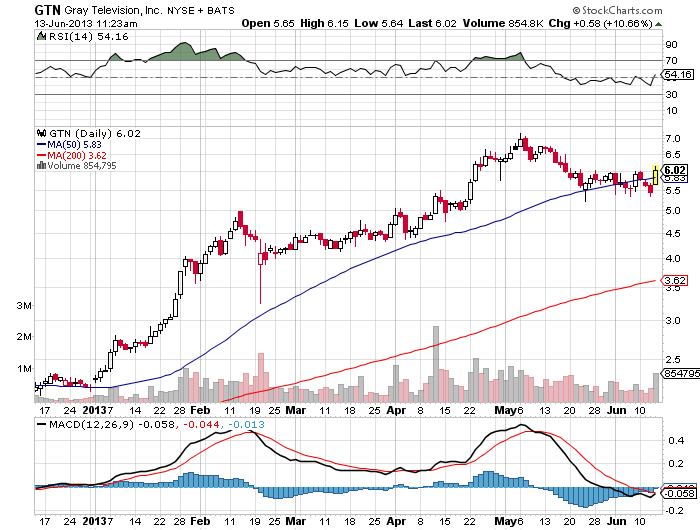Viewport: 700px width, 530px height.
Task: Click the -0.058 MACD tag on right axis
Action: pyautogui.click(x=679, y=493)
